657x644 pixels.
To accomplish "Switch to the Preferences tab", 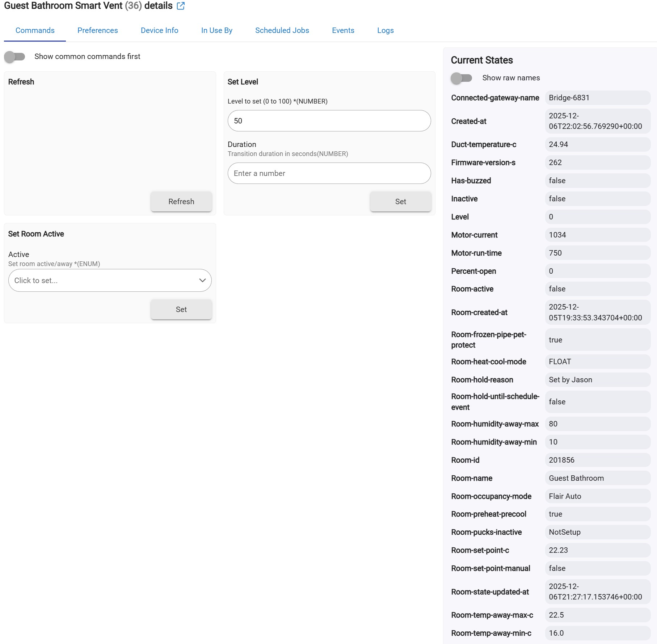I will pyautogui.click(x=97, y=30).
